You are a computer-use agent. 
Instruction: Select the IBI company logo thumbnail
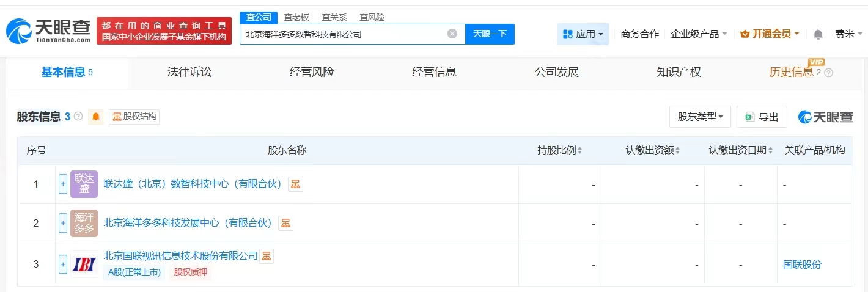pyautogui.click(x=84, y=264)
